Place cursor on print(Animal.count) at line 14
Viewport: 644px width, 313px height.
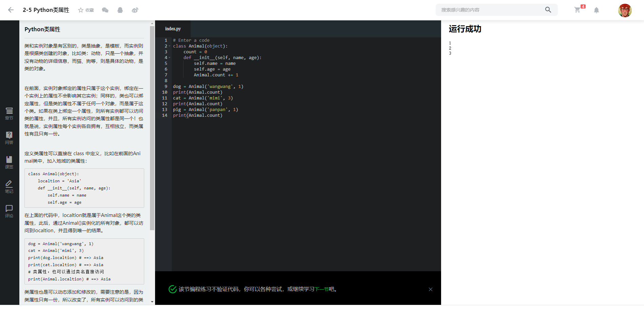(198, 115)
